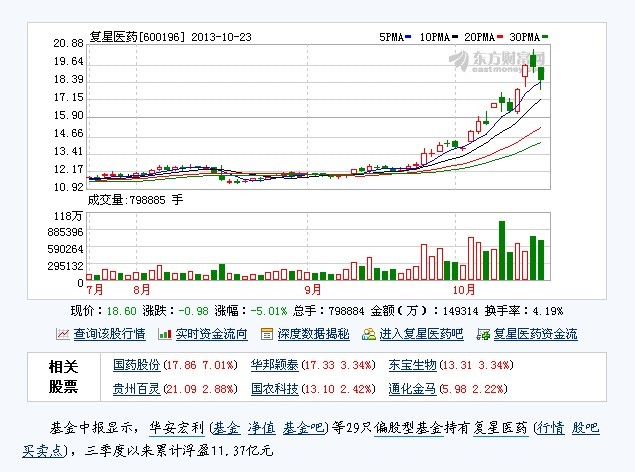Click the total volume value 798884

click(x=346, y=311)
